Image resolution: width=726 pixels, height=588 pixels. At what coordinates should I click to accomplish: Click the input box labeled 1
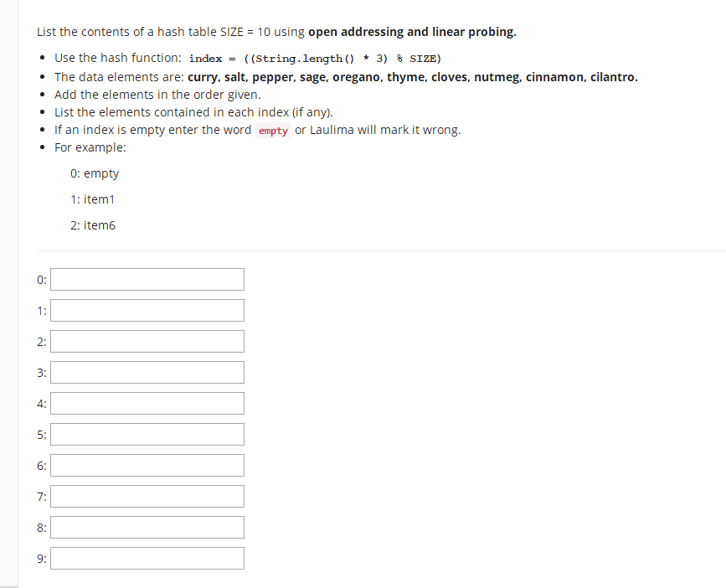pyautogui.click(x=147, y=310)
